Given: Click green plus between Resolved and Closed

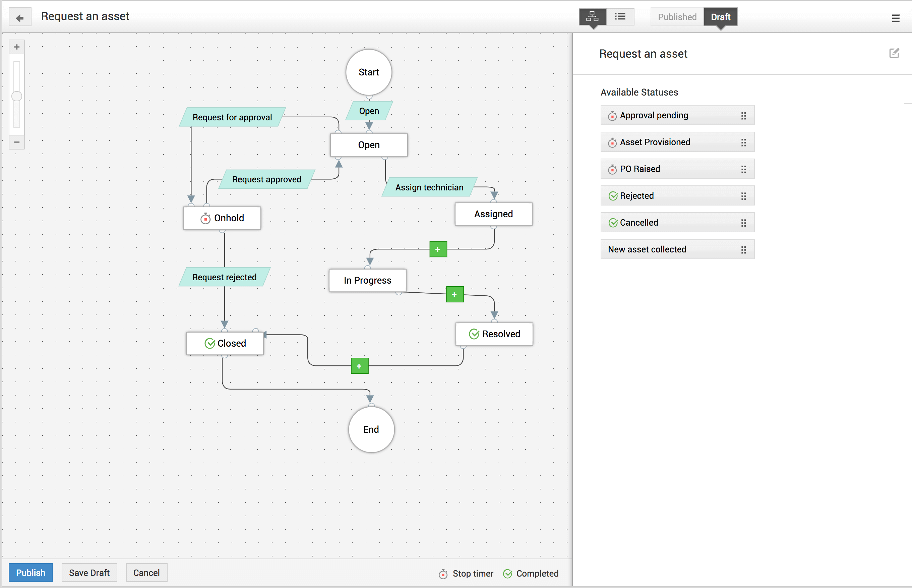Looking at the screenshot, I should 359,366.
